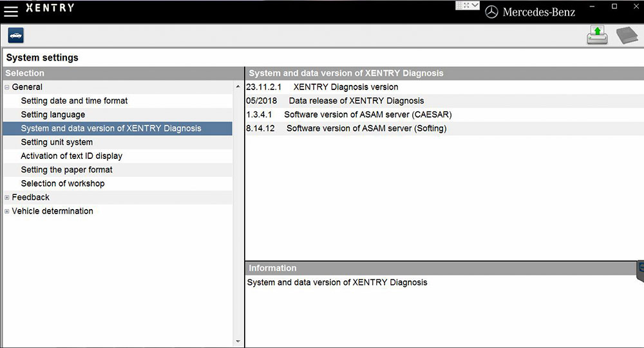Select Setting date and time format
This screenshot has width=644, height=348.
click(x=74, y=101)
